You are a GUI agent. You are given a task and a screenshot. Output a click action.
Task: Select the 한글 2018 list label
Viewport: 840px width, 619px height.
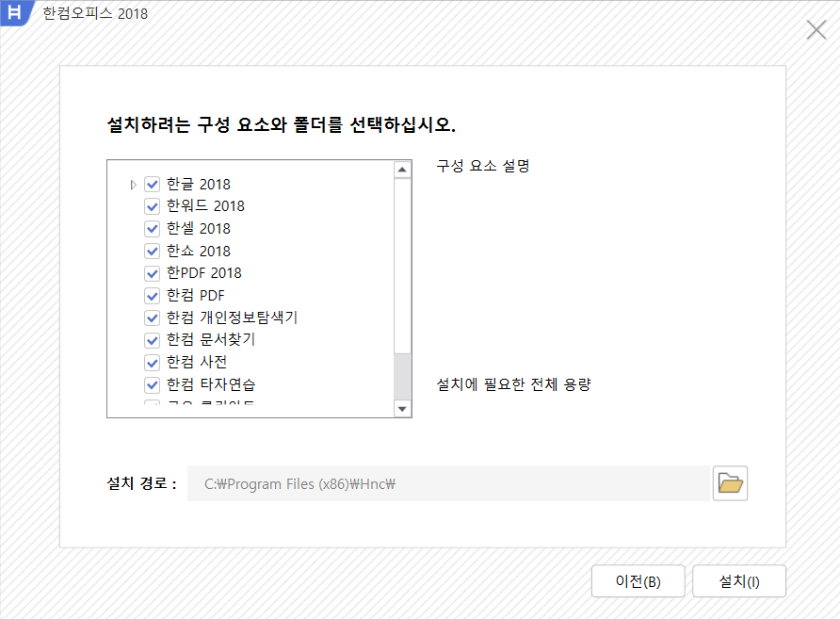[198, 185]
